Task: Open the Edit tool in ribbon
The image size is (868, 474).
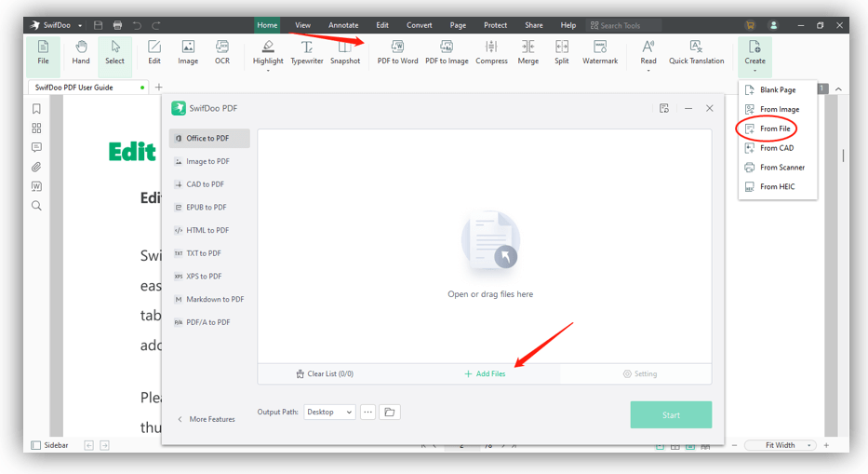Action: (x=154, y=53)
